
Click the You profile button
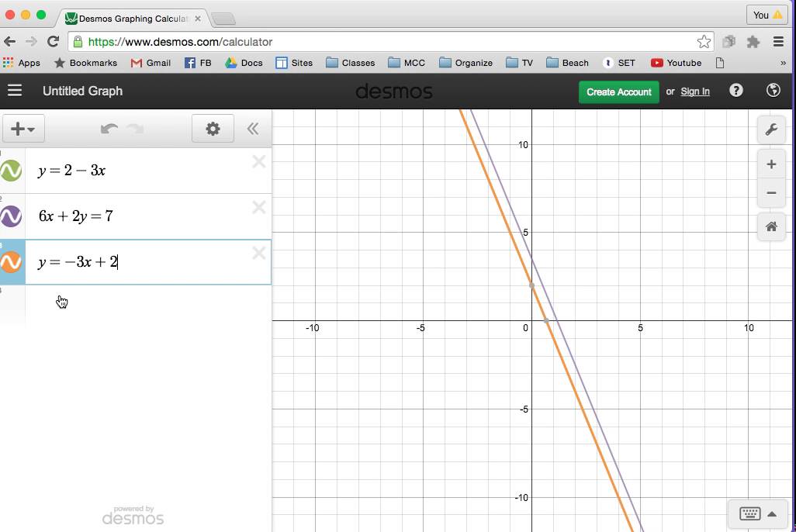[767, 15]
